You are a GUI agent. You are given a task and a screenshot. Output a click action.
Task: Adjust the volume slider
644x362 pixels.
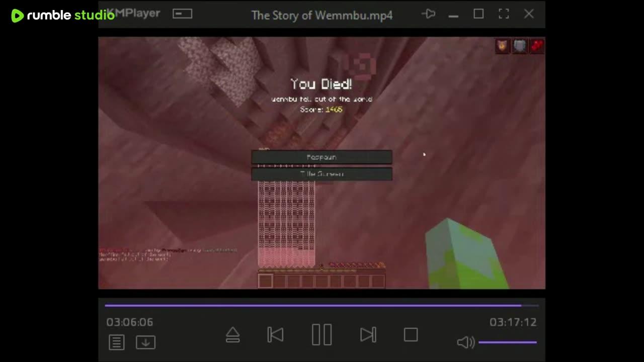[x=507, y=342]
